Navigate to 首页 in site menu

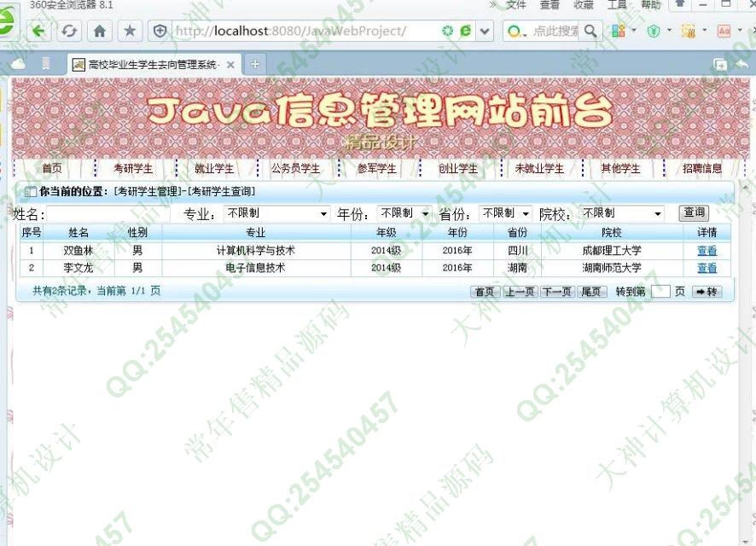click(x=52, y=168)
